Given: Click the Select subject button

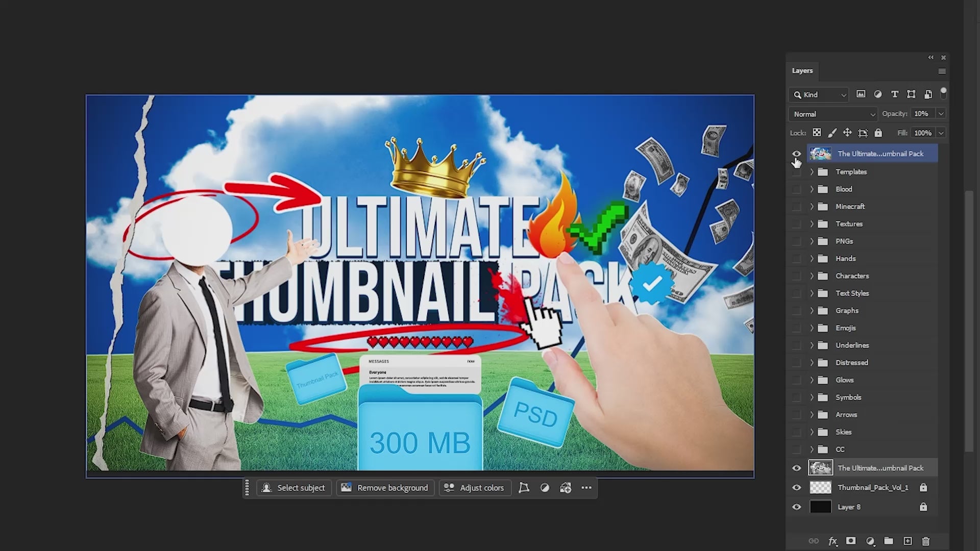Looking at the screenshot, I should (294, 488).
